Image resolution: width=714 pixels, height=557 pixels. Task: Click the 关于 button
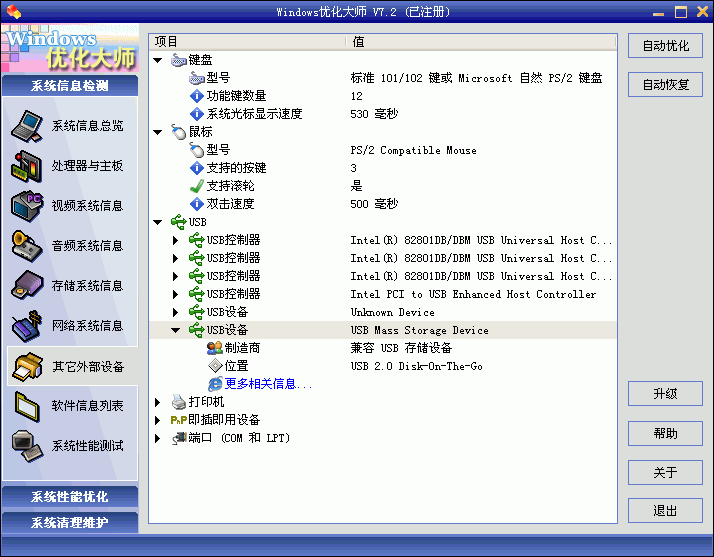pos(665,472)
